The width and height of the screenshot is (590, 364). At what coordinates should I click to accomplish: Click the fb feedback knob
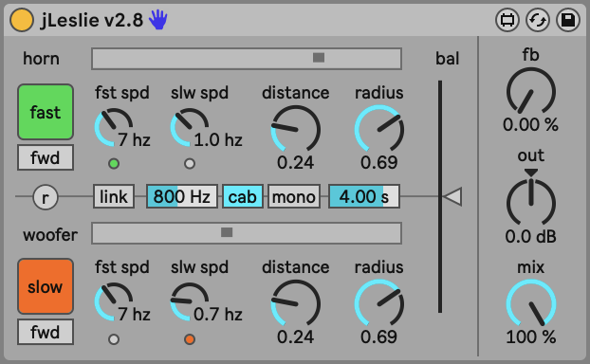coord(531,92)
